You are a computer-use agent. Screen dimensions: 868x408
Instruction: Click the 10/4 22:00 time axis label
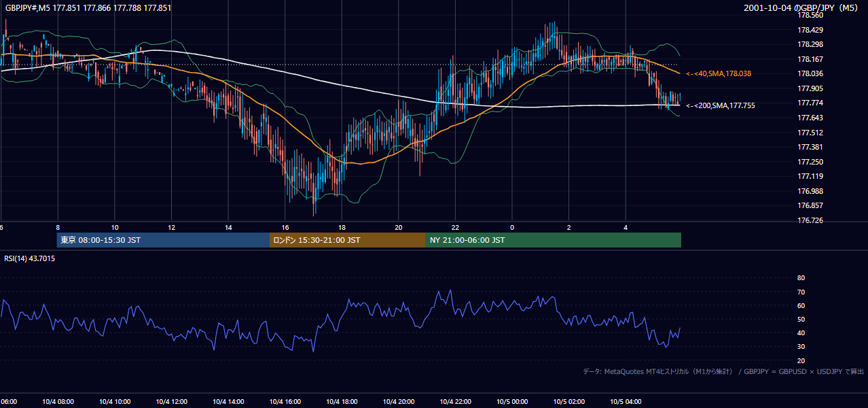coord(455,402)
